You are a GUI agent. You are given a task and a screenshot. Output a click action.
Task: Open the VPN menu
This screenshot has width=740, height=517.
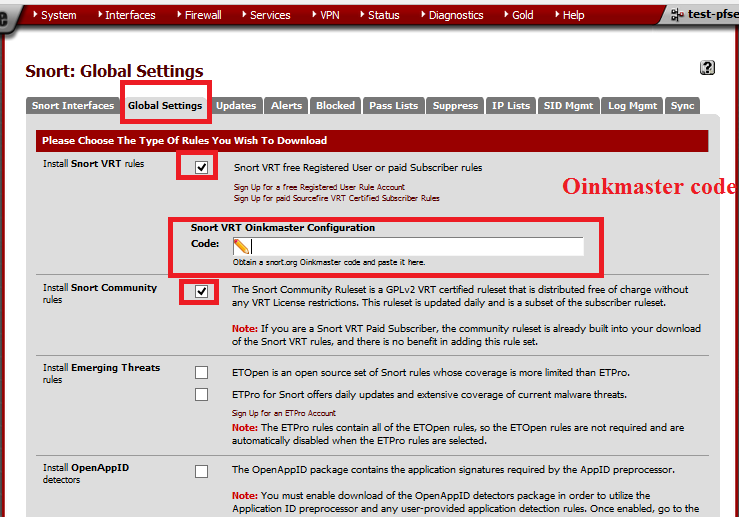pos(329,15)
